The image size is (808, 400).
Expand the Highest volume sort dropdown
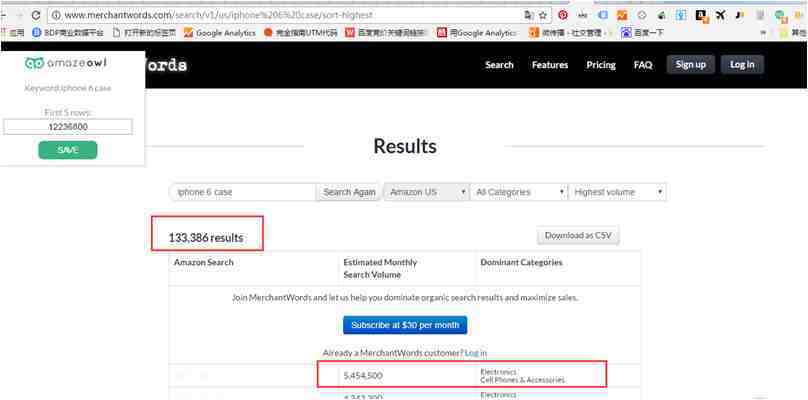coord(617,192)
